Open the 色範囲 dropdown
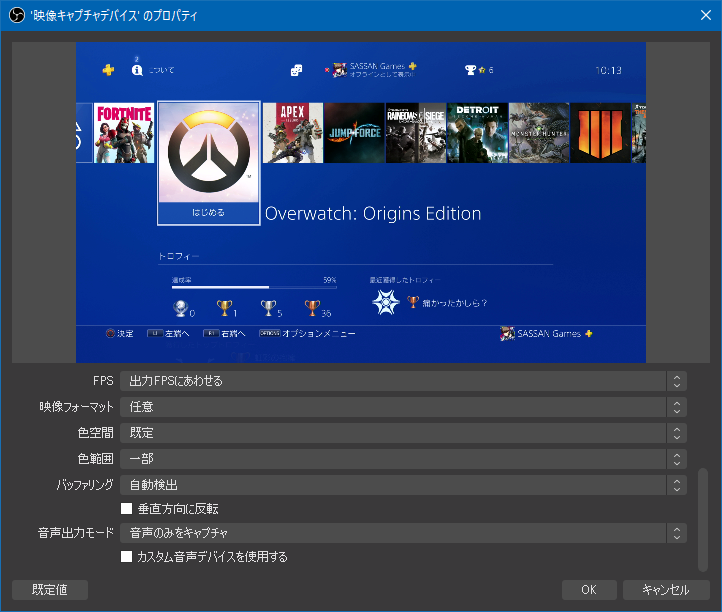 (403, 459)
